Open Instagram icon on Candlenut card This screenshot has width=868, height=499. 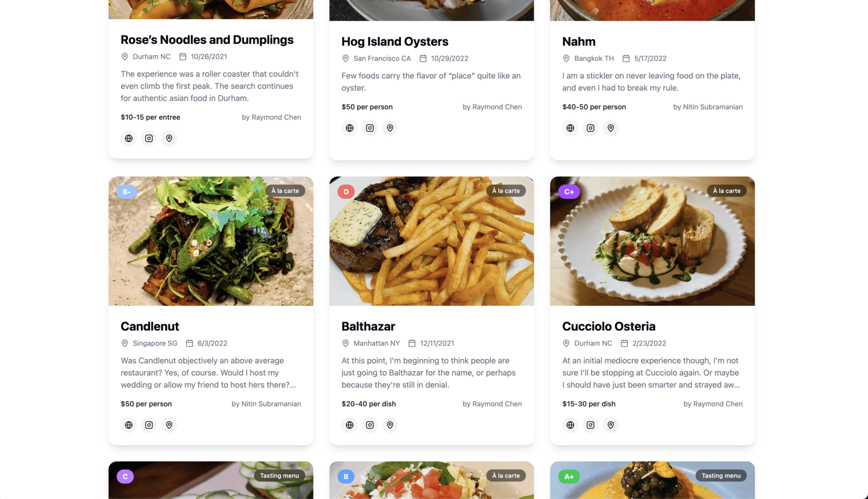(149, 425)
